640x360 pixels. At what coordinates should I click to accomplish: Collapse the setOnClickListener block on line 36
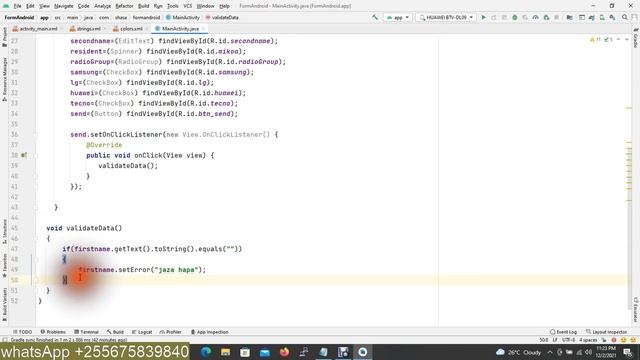(x=36, y=134)
